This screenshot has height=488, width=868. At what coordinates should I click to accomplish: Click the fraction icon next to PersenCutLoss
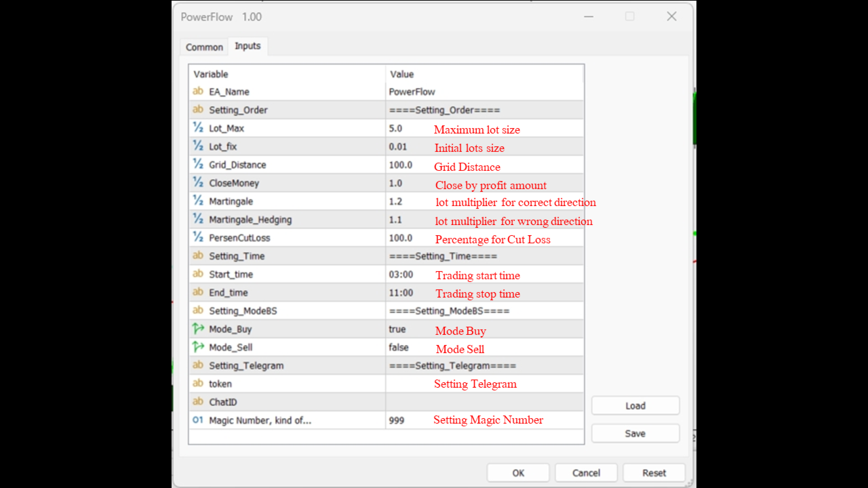click(198, 238)
